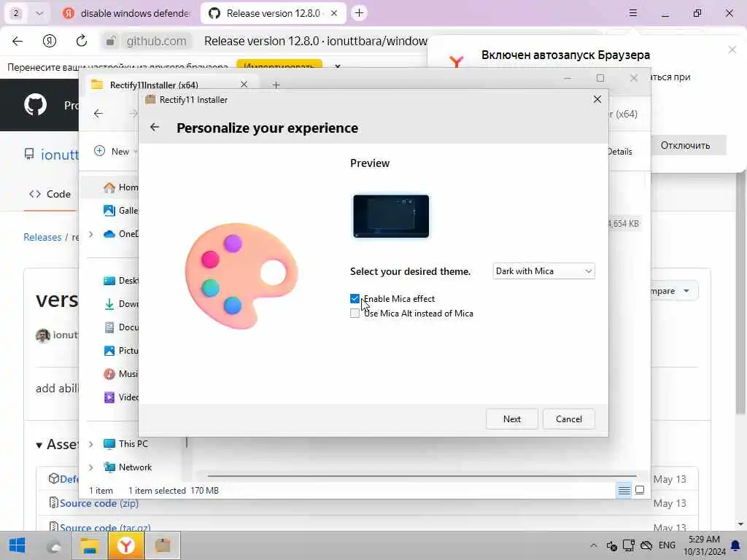The width and height of the screenshot is (747, 560).
Task: Switch Explorer to details view icon
Action: click(624, 490)
